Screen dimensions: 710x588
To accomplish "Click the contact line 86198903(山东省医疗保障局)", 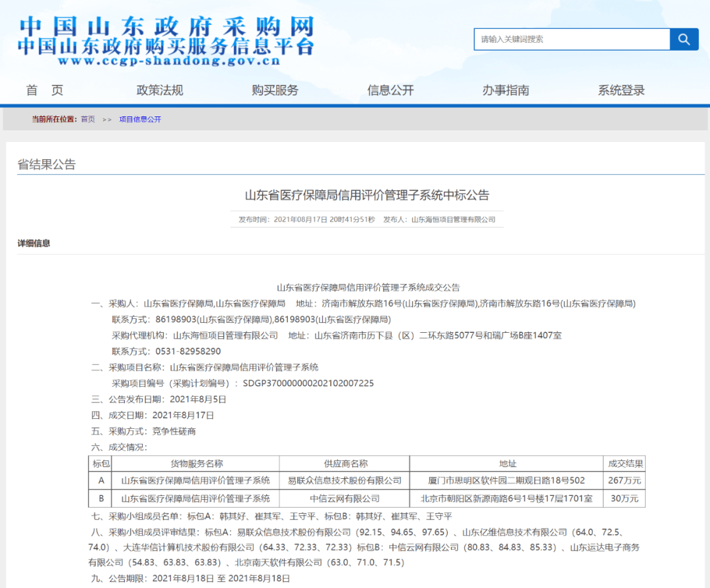I will (x=251, y=320).
